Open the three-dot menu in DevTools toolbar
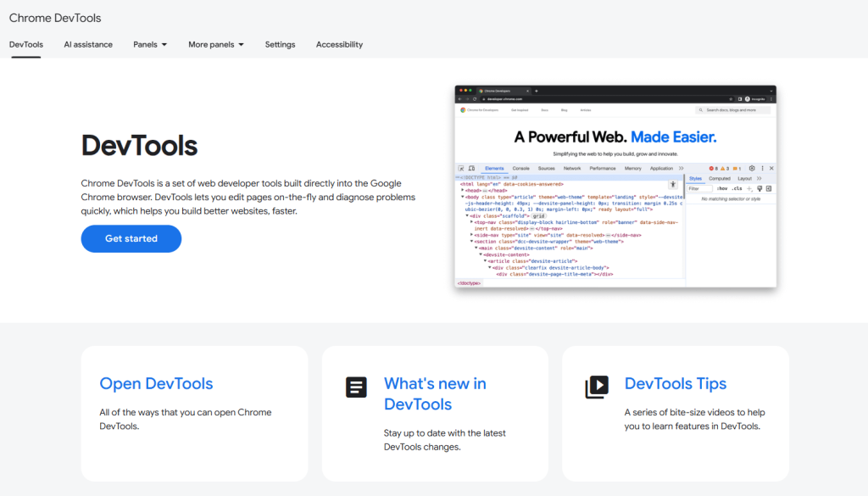The height and width of the screenshot is (496, 868). [x=762, y=169]
